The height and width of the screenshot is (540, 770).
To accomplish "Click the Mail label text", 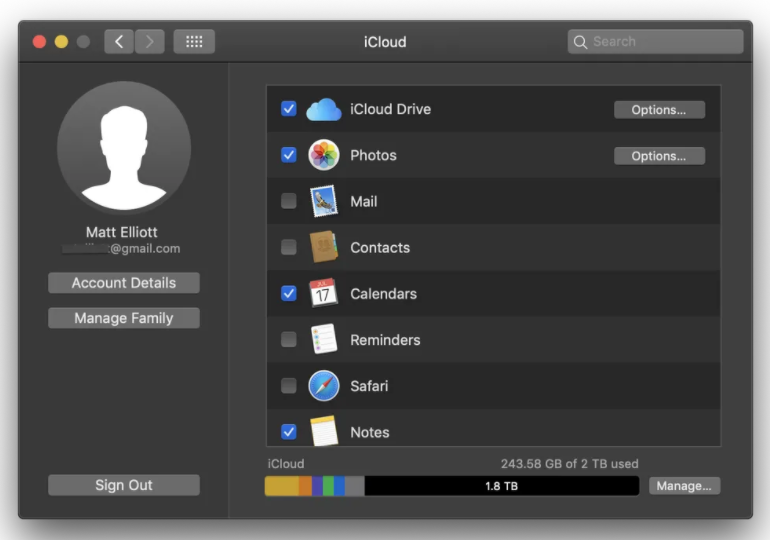I will pos(364,201).
